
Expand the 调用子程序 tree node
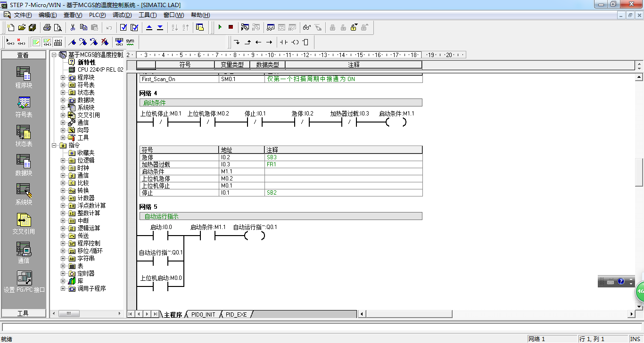click(x=63, y=288)
